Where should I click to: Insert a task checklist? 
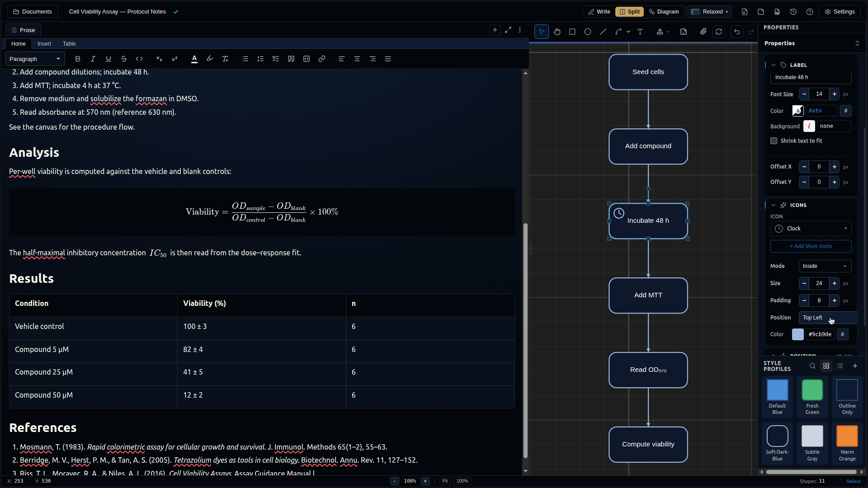[276, 59]
